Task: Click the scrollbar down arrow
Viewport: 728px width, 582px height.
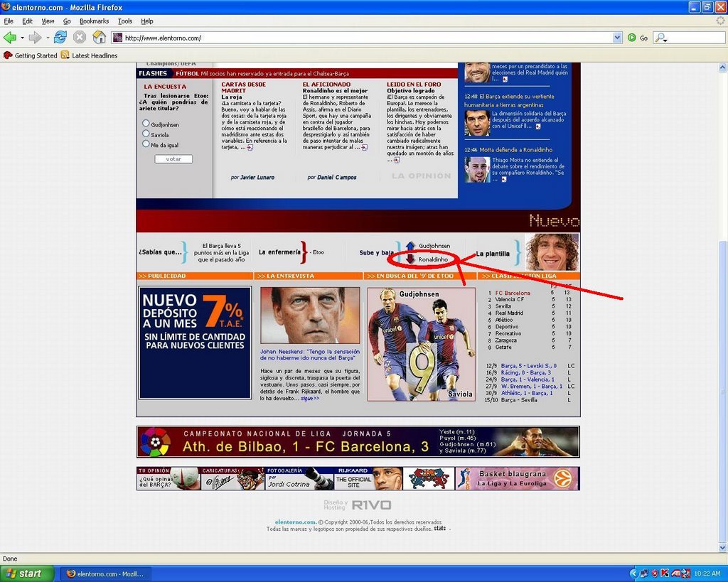Action: [722, 548]
